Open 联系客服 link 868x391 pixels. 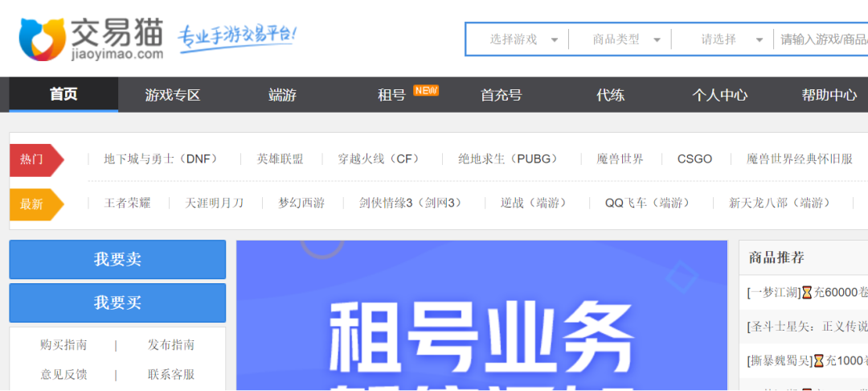171,374
